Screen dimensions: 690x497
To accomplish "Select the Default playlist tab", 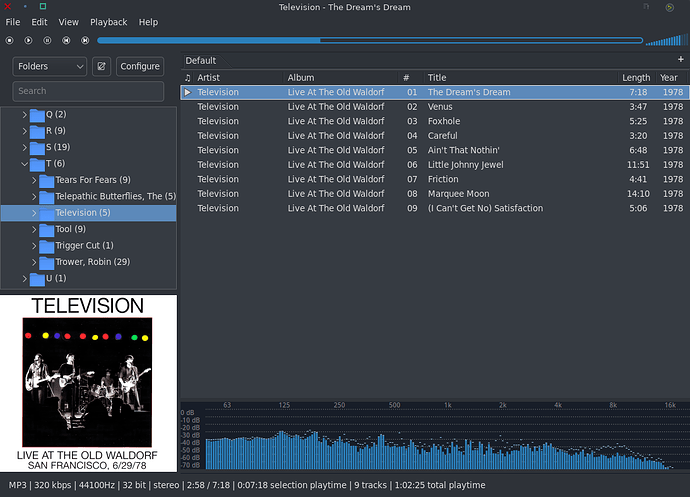I will tap(200, 61).
